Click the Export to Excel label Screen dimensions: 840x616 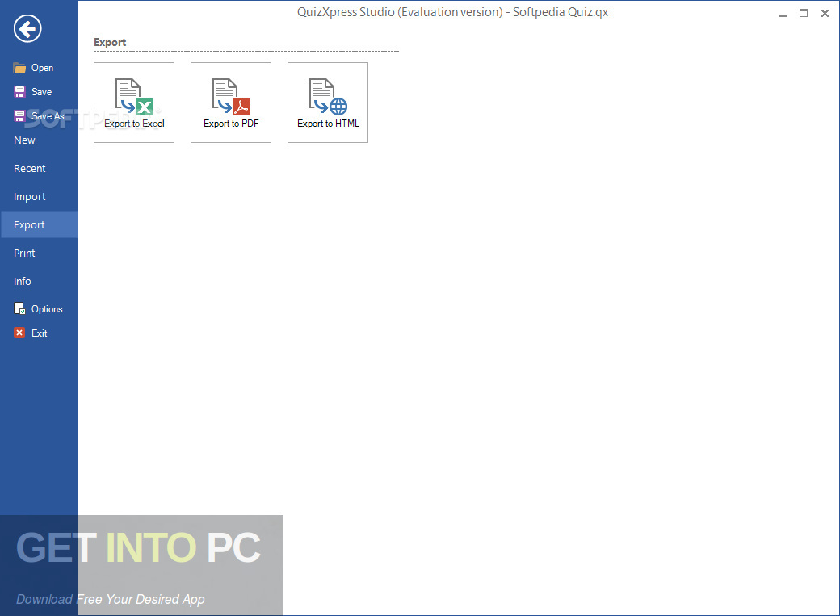(134, 124)
